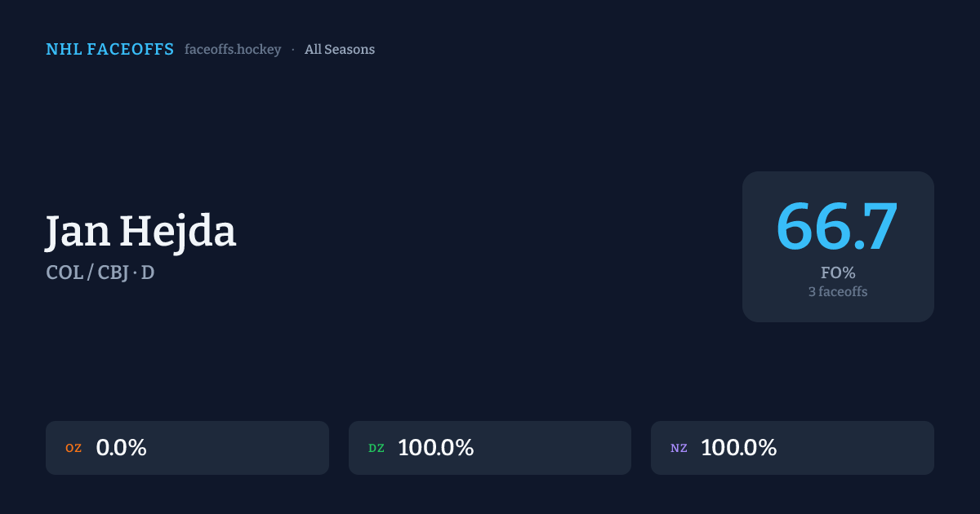
Task: Click the large 66.7 percentage value
Action: click(837, 226)
